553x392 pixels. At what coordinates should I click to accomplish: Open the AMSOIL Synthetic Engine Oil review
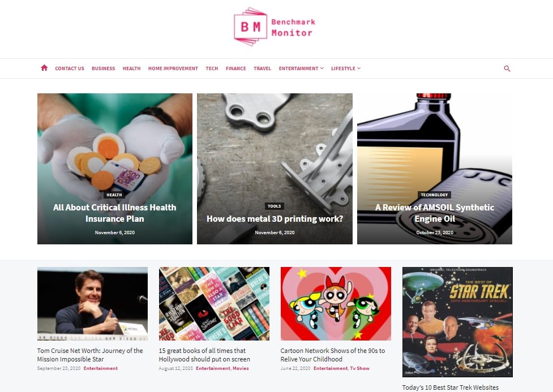(435, 213)
